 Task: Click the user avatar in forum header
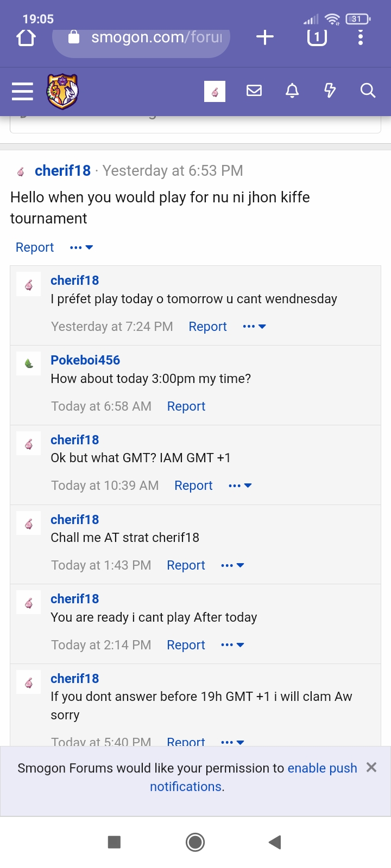click(215, 91)
